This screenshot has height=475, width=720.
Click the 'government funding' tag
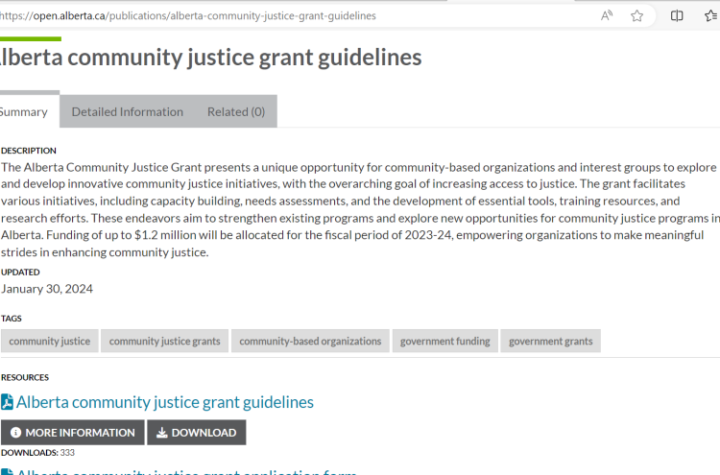[x=445, y=341]
